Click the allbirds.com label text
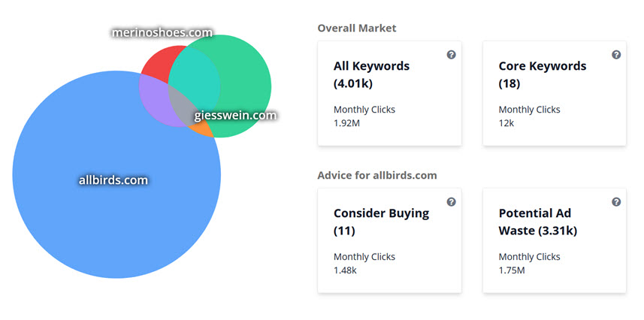 click(113, 180)
